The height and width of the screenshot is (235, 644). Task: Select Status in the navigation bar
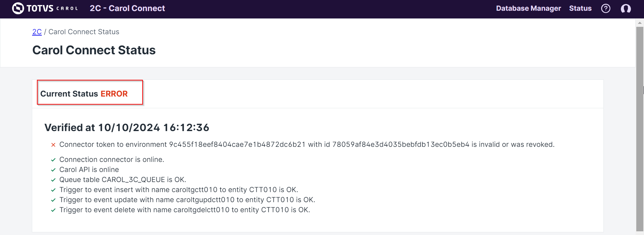click(x=580, y=8)
